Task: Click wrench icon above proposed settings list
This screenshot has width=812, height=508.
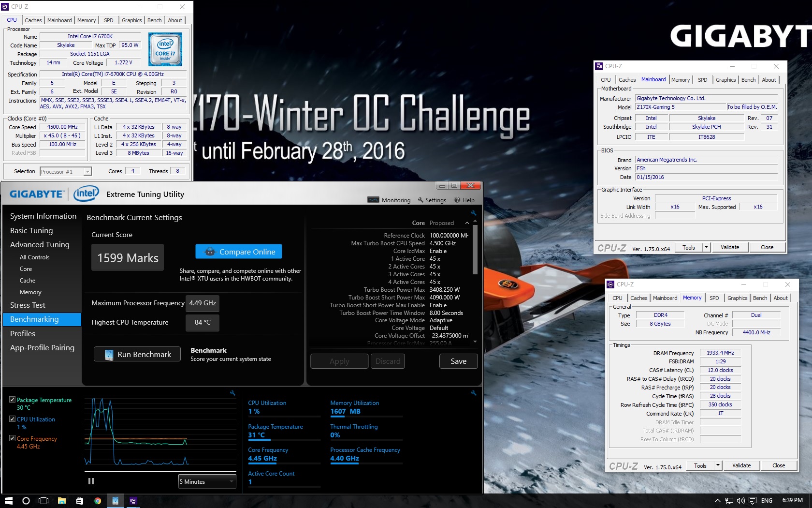Action: tap(474, 213)
